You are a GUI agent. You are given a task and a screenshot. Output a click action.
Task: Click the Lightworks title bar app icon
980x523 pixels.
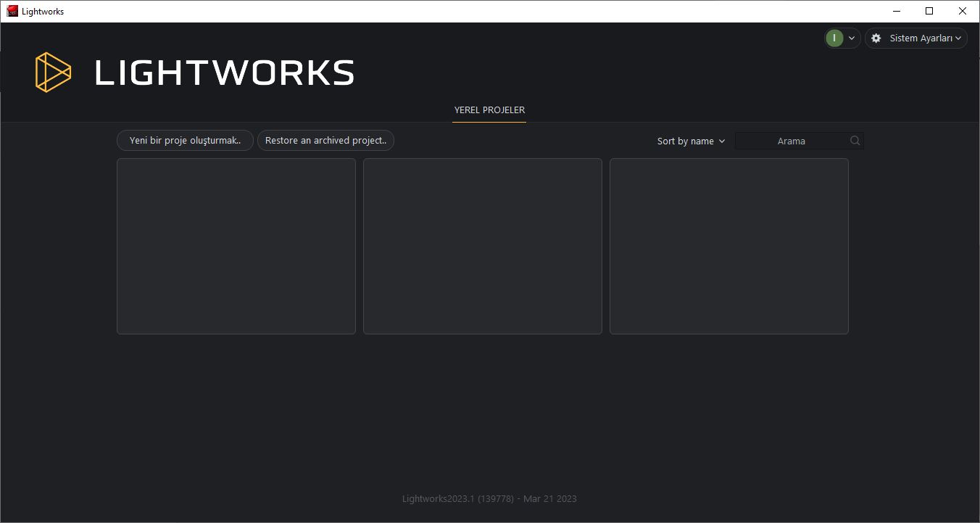click(12, 11)
